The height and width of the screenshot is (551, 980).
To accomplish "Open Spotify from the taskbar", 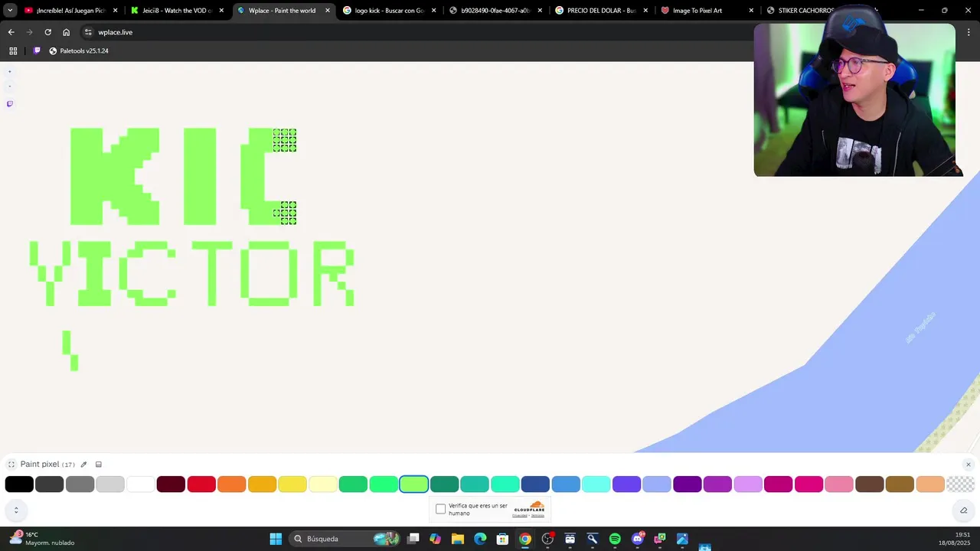I will [615, 539].
